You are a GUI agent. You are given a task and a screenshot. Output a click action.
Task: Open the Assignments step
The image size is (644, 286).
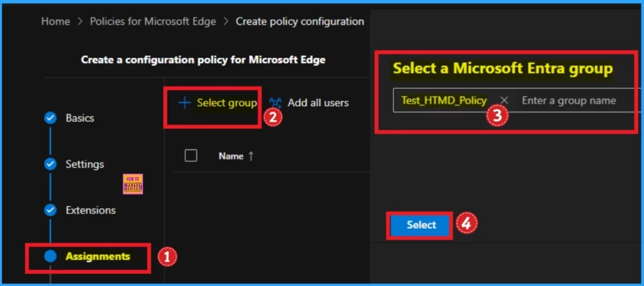click(x=97, y=256)
